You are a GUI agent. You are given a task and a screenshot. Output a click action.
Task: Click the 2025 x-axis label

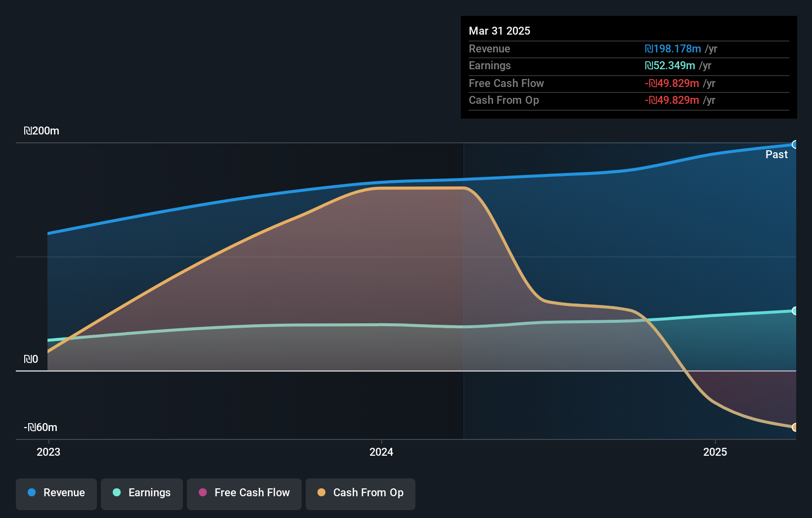[715, 452]
